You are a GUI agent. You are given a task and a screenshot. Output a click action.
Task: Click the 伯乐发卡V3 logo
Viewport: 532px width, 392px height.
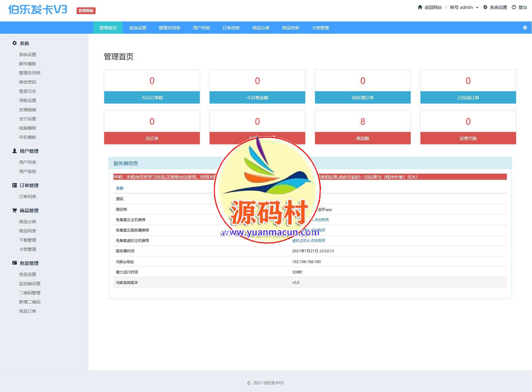(x=38, y=9)
